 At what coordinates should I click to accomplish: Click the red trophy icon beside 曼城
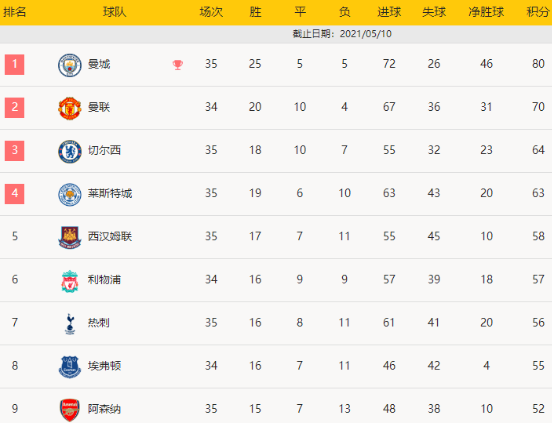(x=178, y=65)
